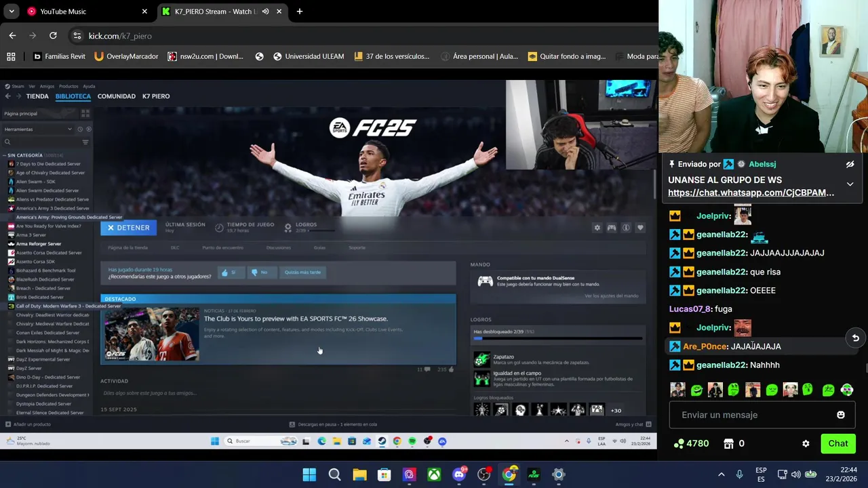Stop the game with DETENER button
Viewport: 868px width, 488px height.
[129, 228]
